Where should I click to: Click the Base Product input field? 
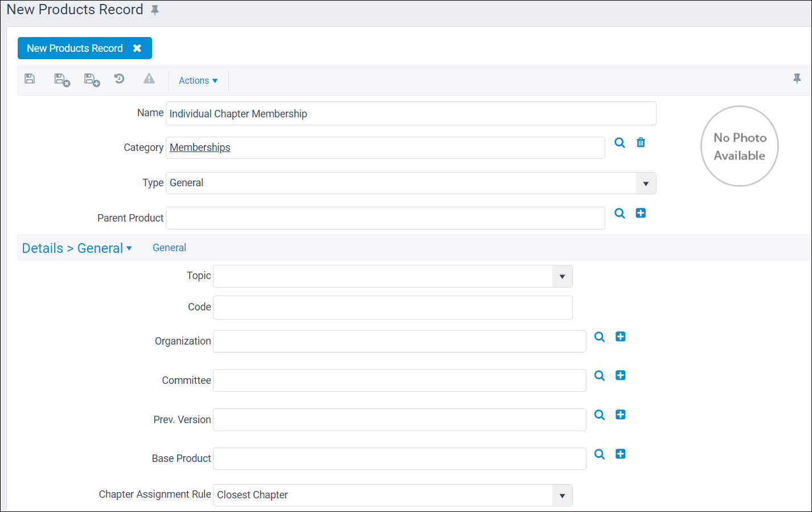click(400, 458)
